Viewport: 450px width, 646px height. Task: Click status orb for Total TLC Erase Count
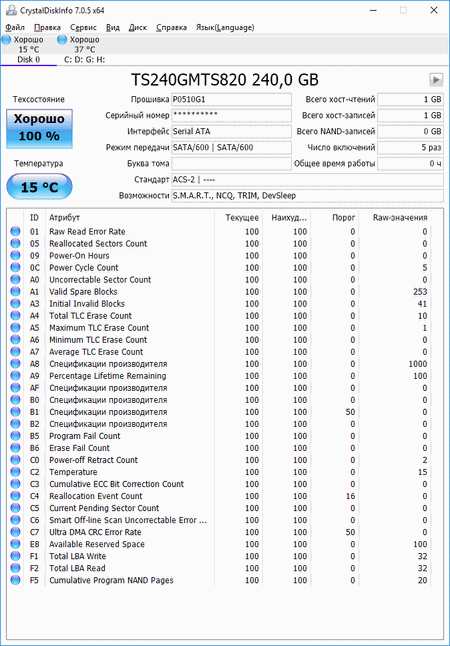tap(15, 316)
